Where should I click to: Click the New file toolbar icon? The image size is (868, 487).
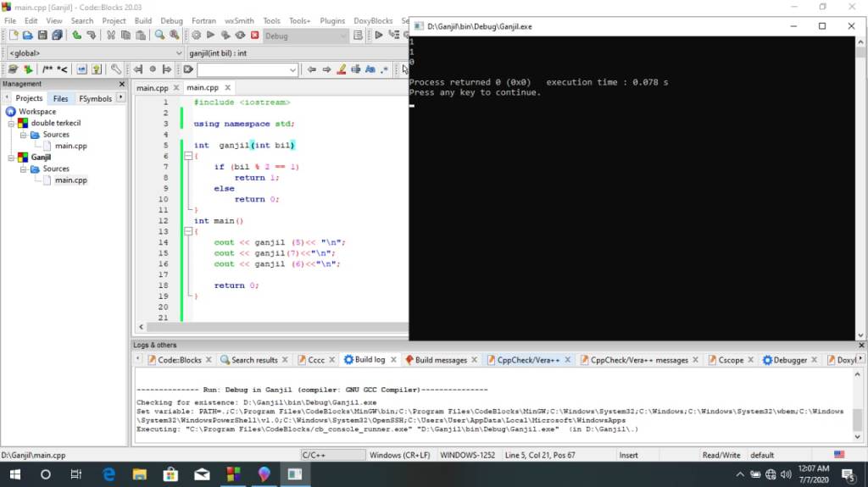click(x=14, y=36)
